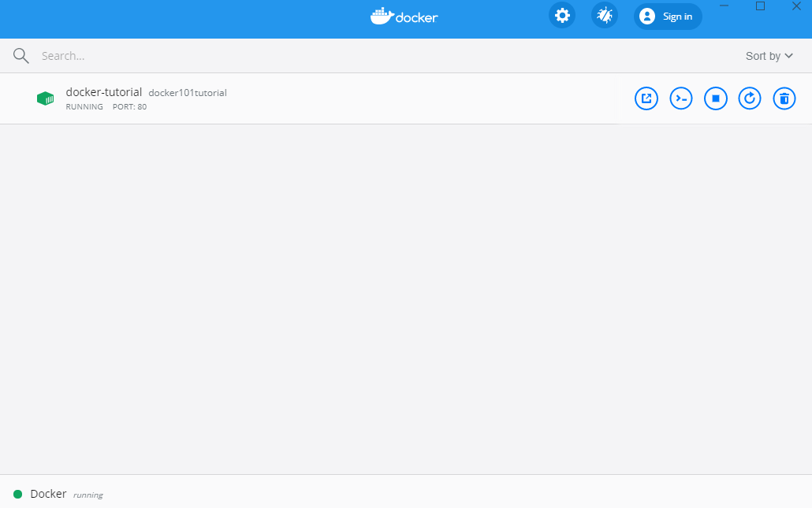Minimize the Docker window
The height and width of the screenshot is (508, 812).
click(x=724, y=6)
